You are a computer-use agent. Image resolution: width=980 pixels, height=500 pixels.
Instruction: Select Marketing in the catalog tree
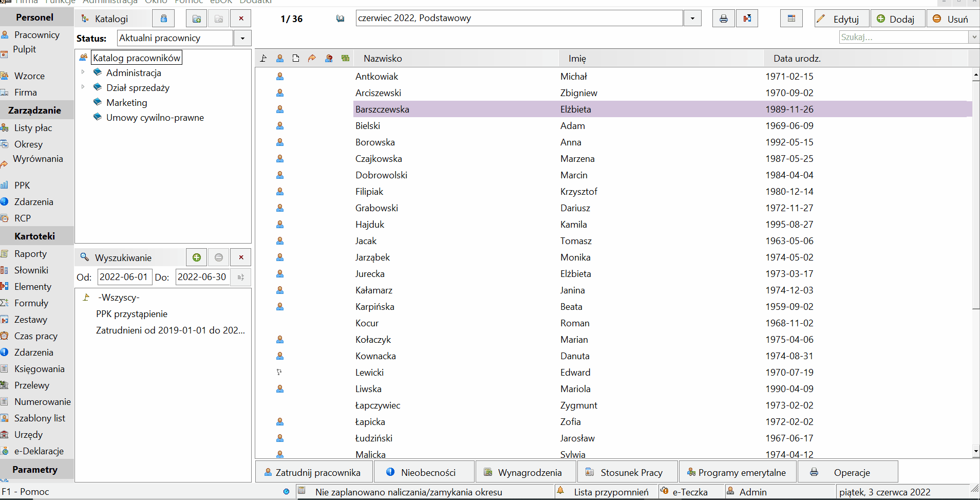126,103
